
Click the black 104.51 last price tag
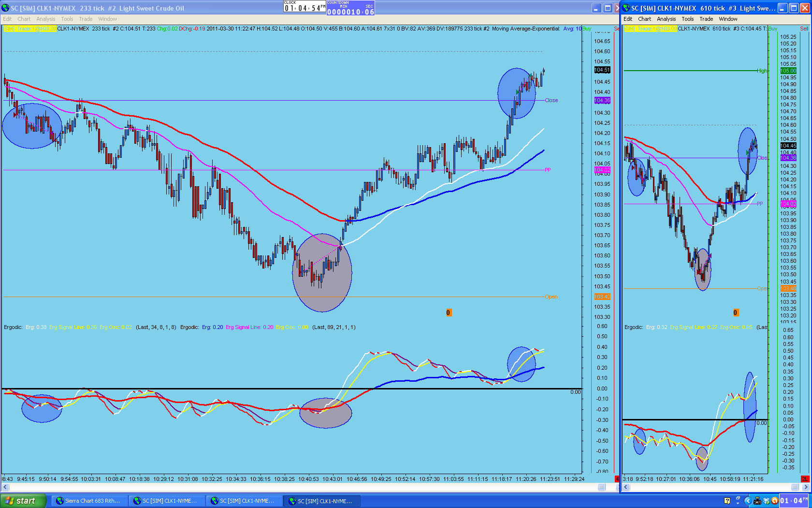click(x=602, y=70)
